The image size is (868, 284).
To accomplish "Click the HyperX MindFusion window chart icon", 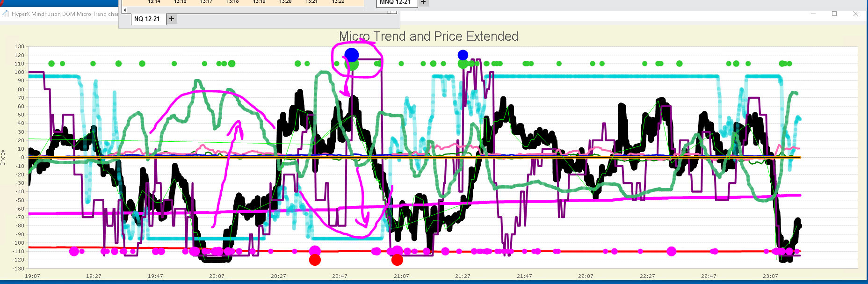I will pyautogui.click(x=6, y=14).
